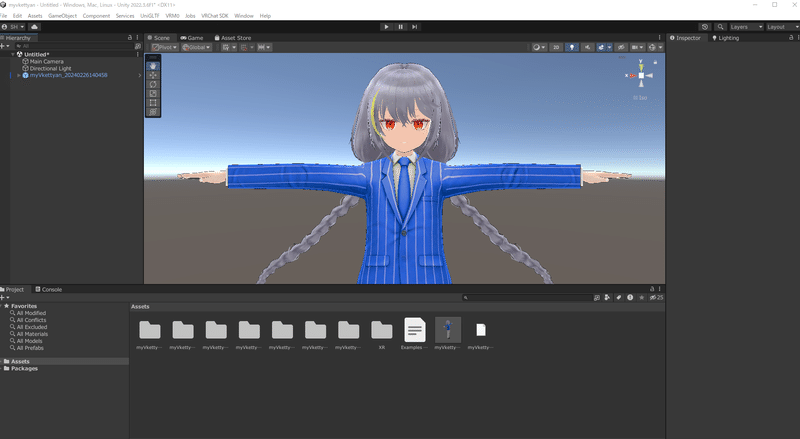800x439 pixels.
Task: Select the Scale tool in Scene overlay
Action: tap(153, 93)
